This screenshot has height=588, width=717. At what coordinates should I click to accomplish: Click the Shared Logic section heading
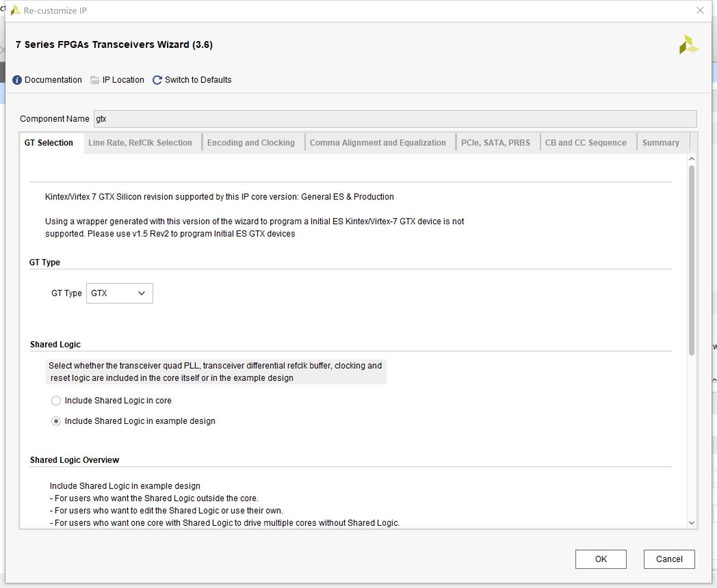click(55, 345)
